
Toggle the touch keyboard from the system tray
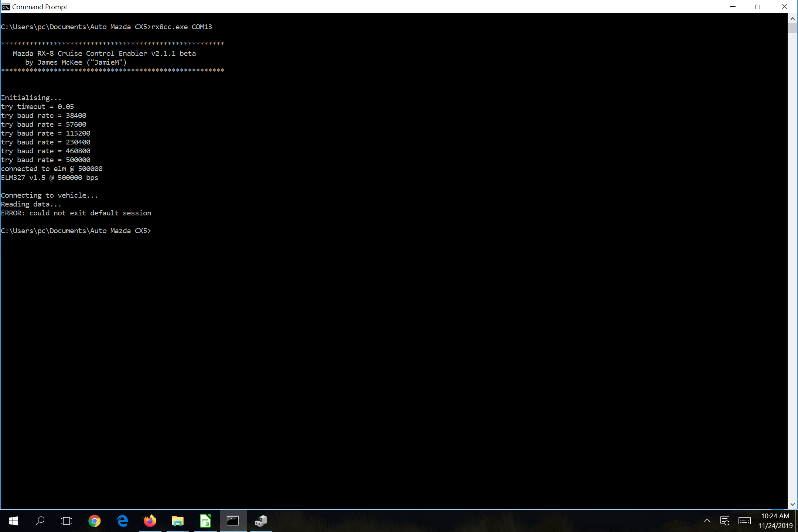(x=744, y=521)
